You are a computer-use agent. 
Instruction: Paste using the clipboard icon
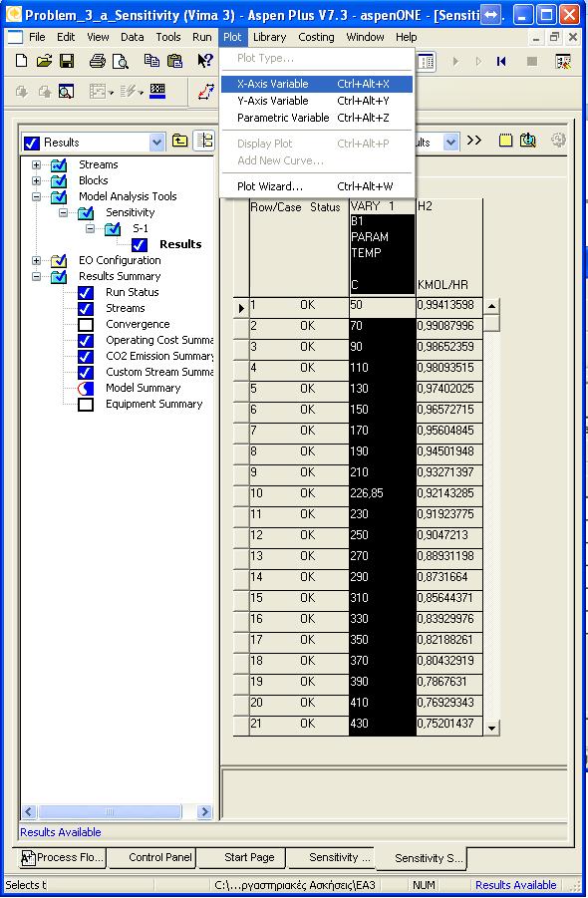point(174,61)
